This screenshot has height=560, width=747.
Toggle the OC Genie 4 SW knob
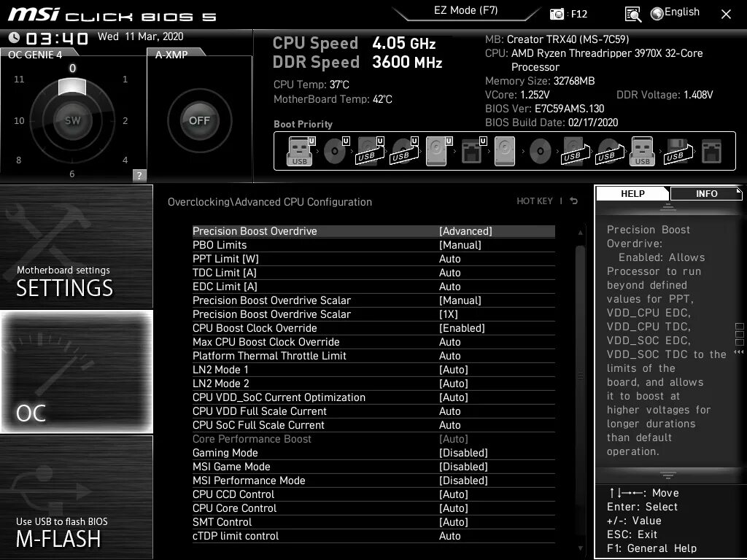tap(72, 120)
